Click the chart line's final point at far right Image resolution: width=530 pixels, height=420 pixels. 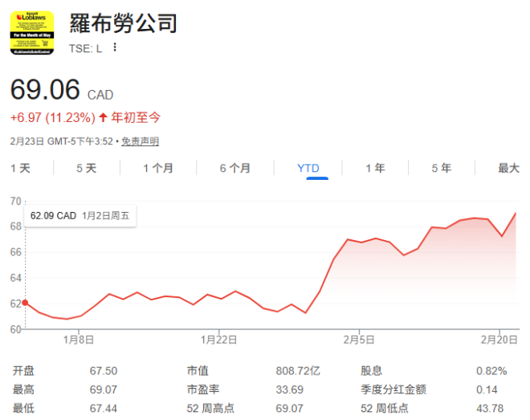515,213
